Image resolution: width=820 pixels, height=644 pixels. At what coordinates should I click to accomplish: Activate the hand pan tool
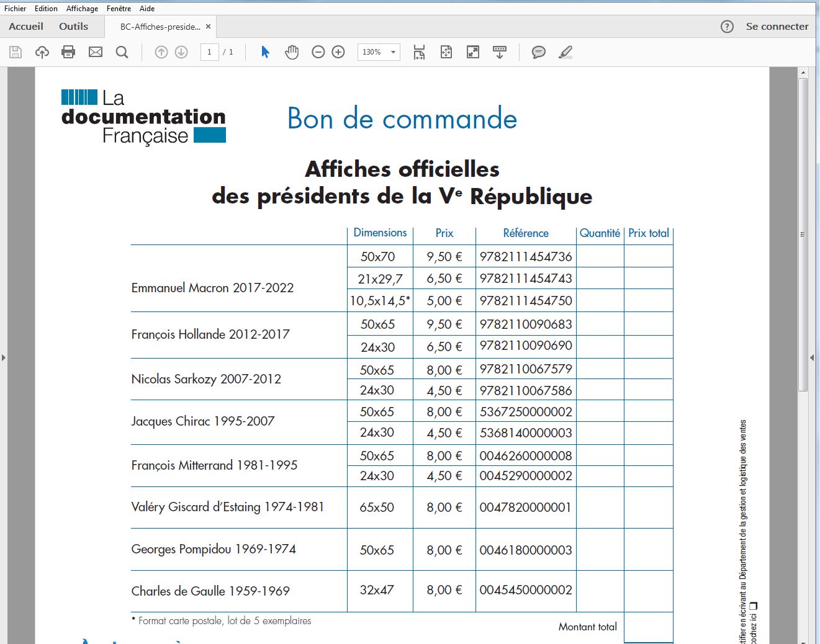pyautogui.click(x=292, y=52)
